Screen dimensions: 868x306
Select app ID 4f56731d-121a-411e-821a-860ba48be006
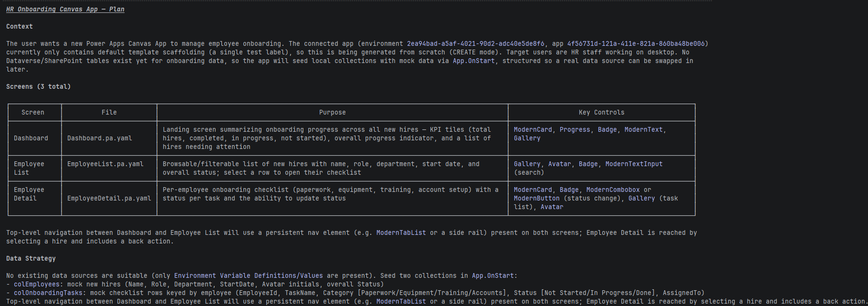click(636, 43)
